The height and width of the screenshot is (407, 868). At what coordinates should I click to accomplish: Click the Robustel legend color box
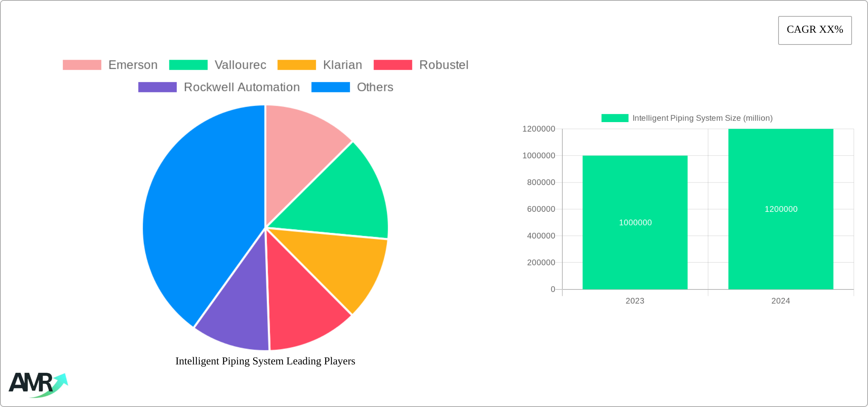point(393,65)
